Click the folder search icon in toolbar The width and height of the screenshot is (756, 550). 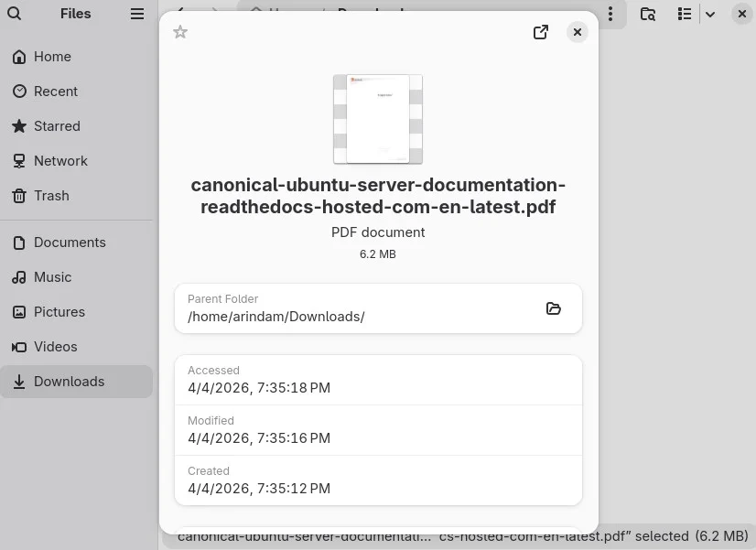point(648,14)
